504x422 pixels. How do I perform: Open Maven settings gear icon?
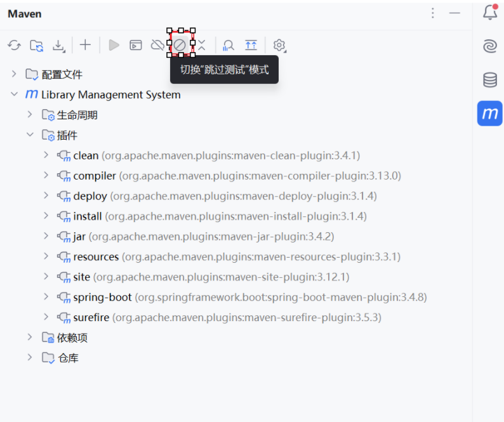pyautogui.click(x=279, y=45)
